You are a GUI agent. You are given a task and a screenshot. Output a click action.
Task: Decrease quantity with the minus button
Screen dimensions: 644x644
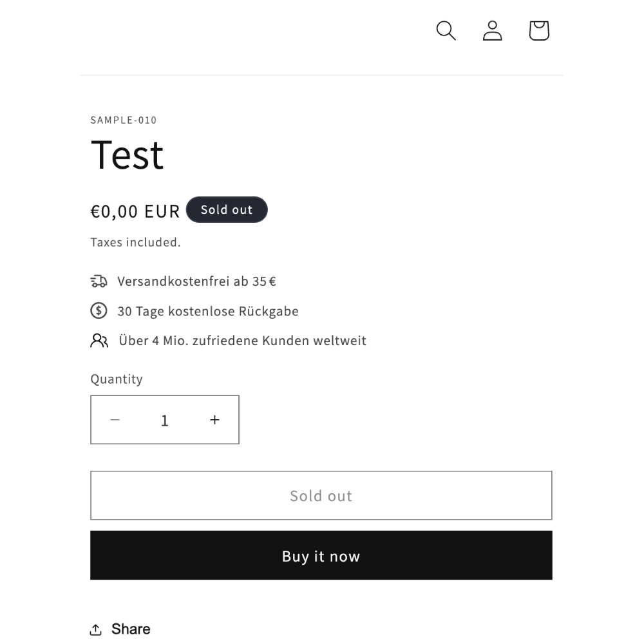(x=115, y=420)
